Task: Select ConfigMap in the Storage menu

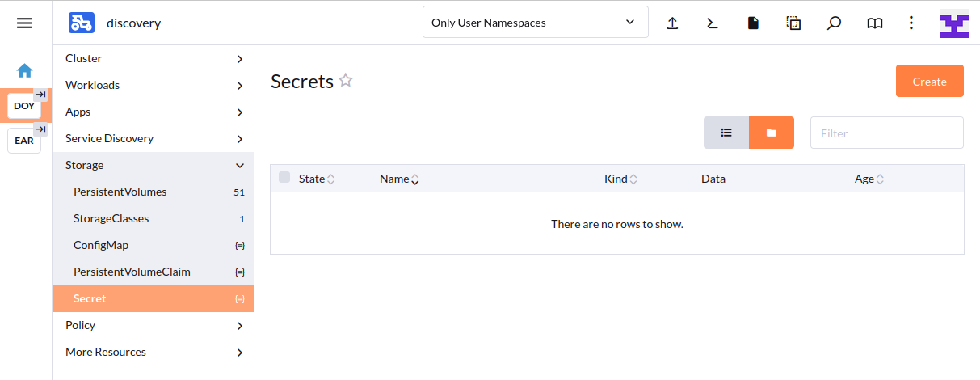Action: click(101, 245)
